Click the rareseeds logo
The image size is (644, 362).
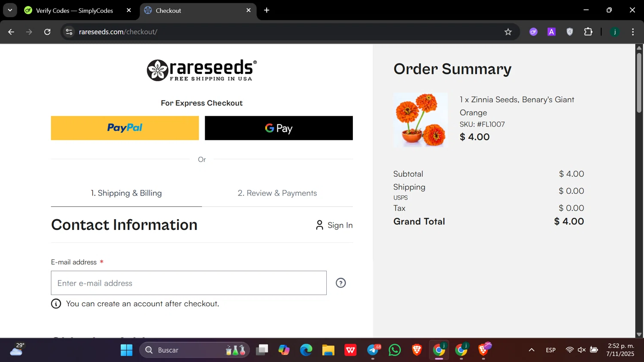point(202,70)
